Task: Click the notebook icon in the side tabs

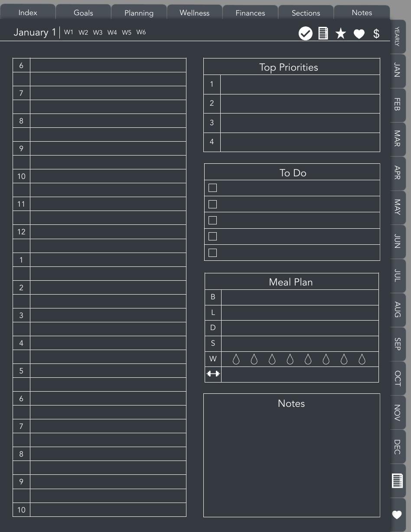Action: coord(397,481)
